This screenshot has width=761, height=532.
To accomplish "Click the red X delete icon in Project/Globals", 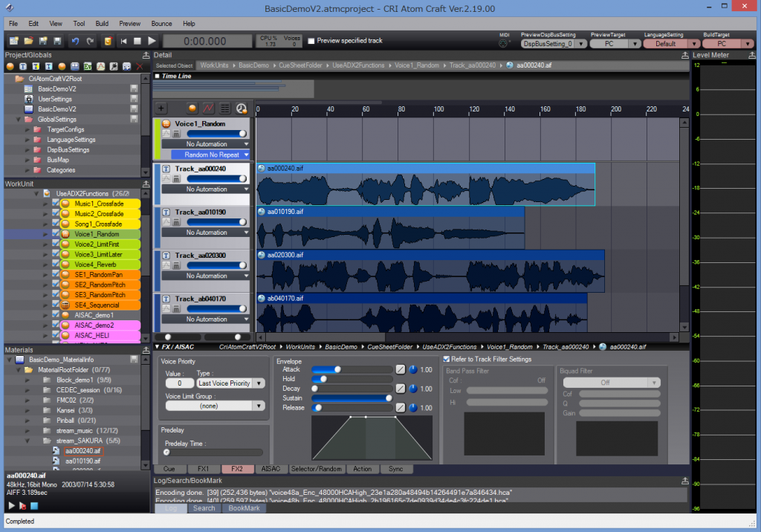I will coord(140,65).
